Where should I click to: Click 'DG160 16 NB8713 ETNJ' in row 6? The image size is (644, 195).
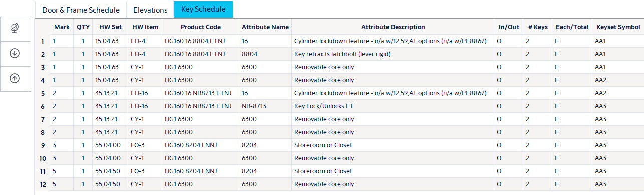coord(198,106)
